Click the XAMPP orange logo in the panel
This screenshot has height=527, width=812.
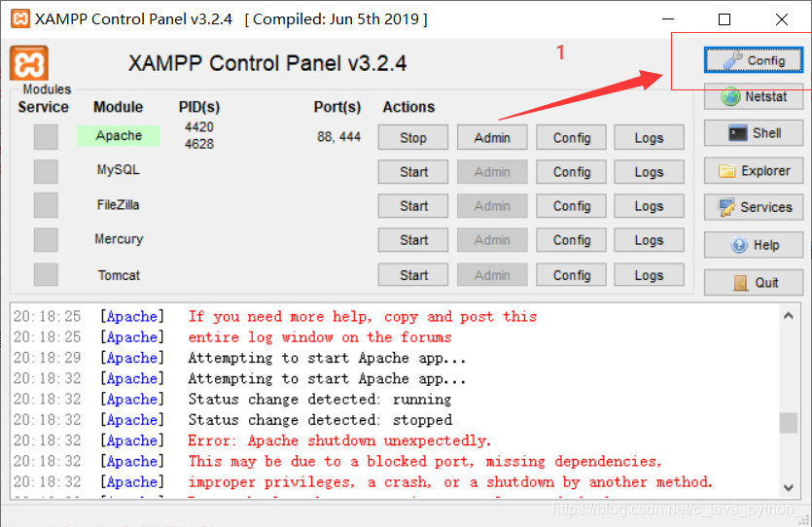(x=29, y=63)
